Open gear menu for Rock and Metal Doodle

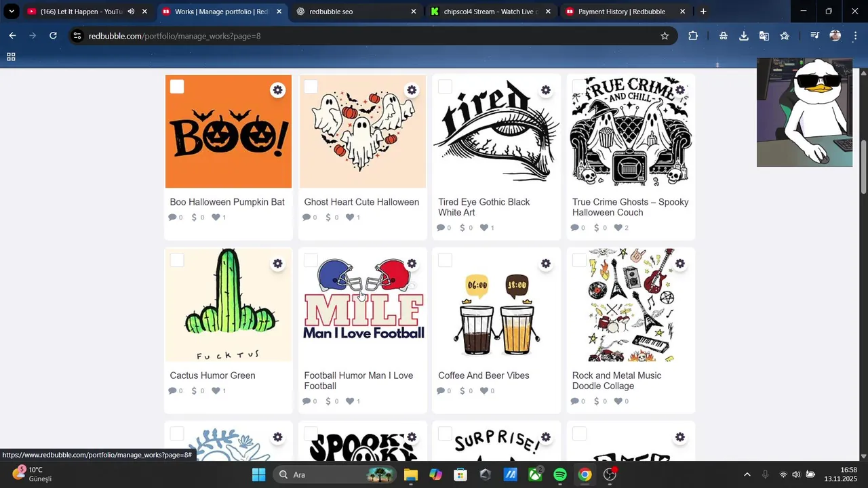point(680,264)
